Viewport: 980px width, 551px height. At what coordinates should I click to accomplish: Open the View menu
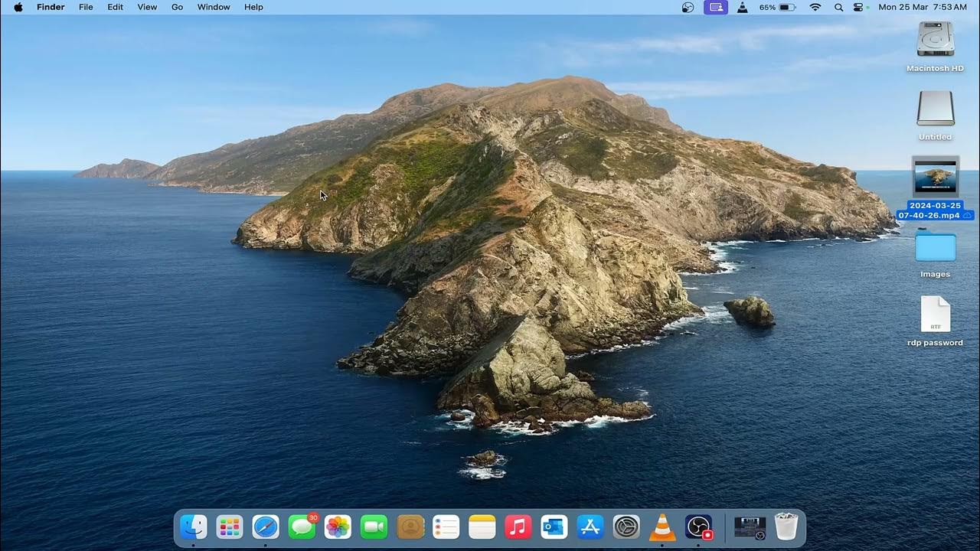[x=147, y=7]
